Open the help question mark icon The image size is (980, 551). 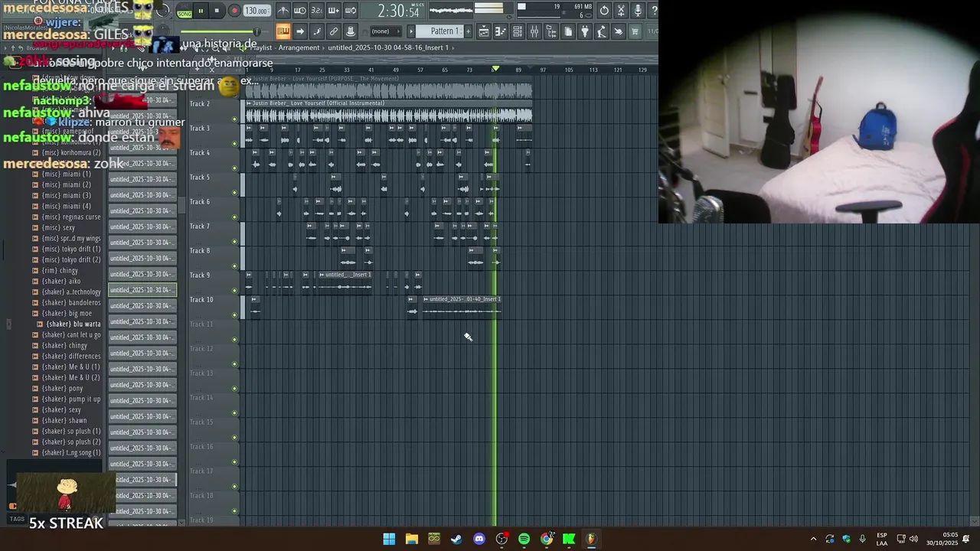(x=653, y=11)
